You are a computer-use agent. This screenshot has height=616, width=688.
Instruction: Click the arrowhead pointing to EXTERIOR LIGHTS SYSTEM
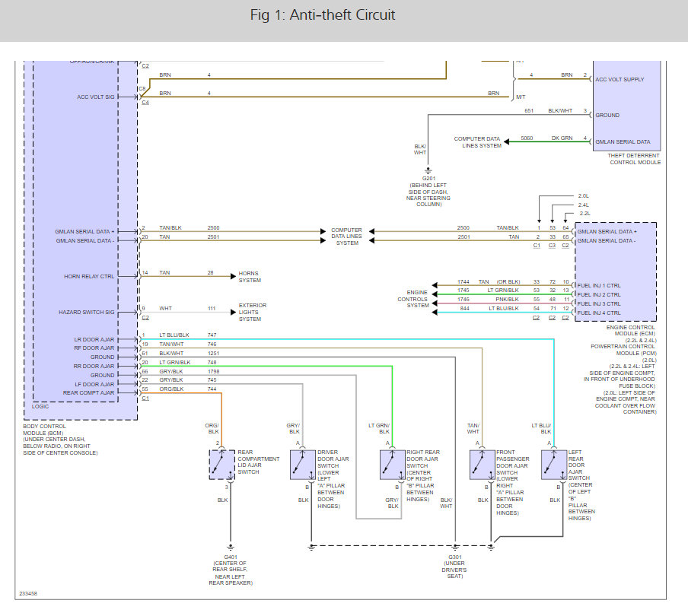tap(234, 312)
